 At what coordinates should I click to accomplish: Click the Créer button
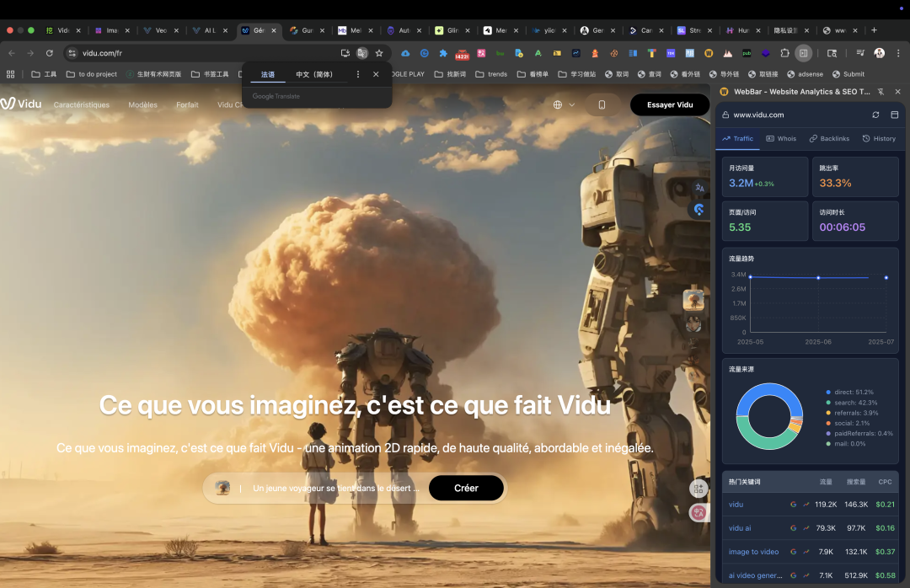[466, 488]
